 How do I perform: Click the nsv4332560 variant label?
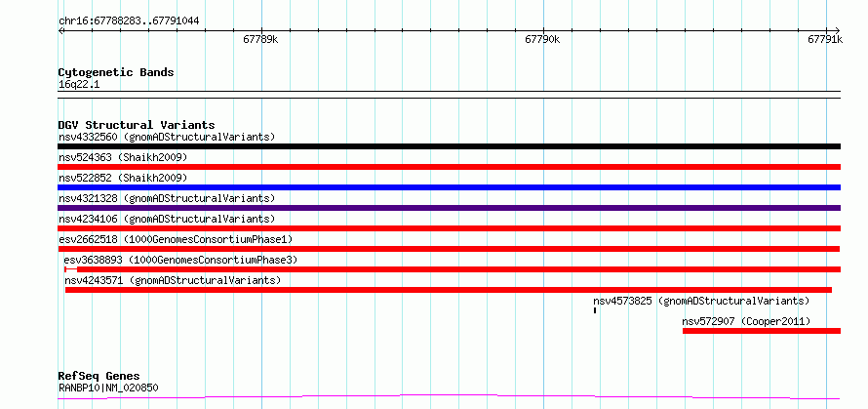167,137
